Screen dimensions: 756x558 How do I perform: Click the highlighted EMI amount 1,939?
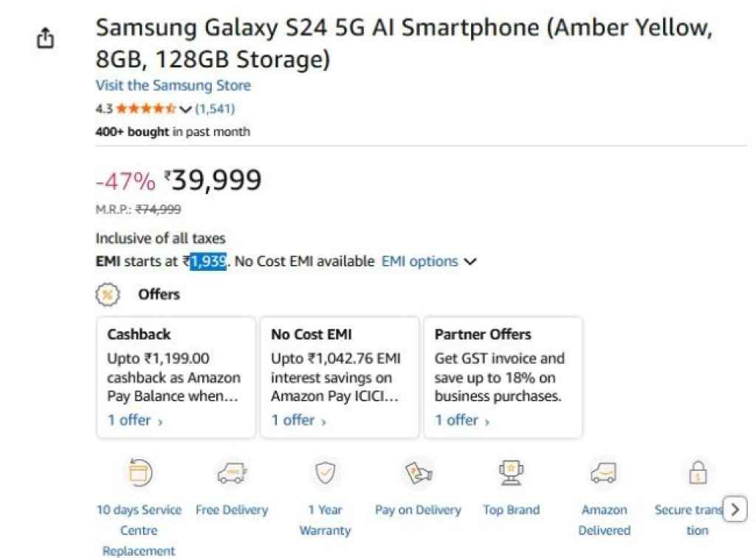pos(207,261)
